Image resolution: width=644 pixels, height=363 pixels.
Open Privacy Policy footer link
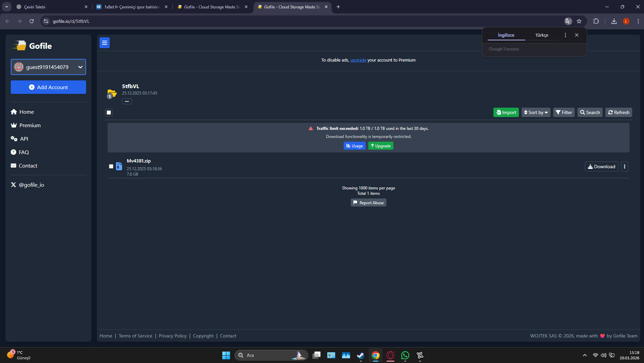173,336
